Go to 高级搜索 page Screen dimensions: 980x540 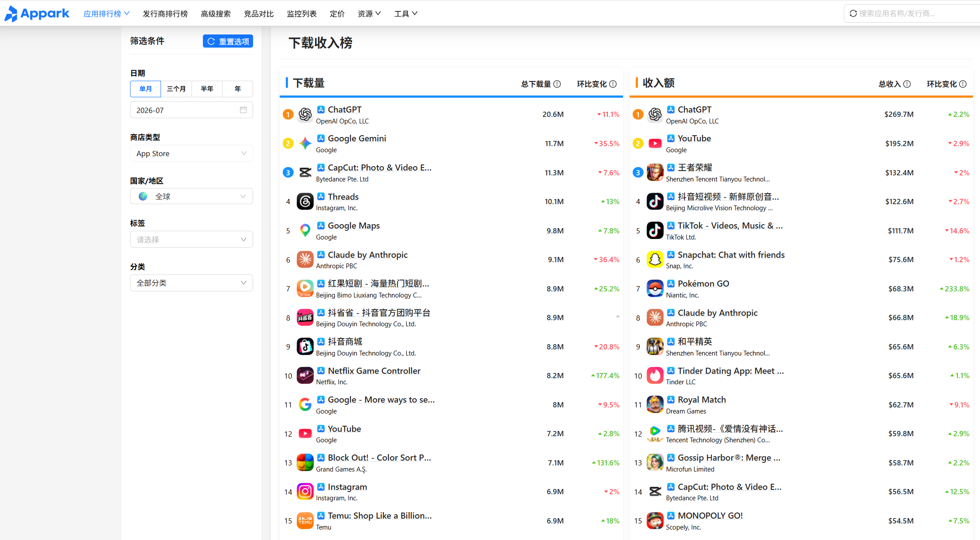[216, 14]
